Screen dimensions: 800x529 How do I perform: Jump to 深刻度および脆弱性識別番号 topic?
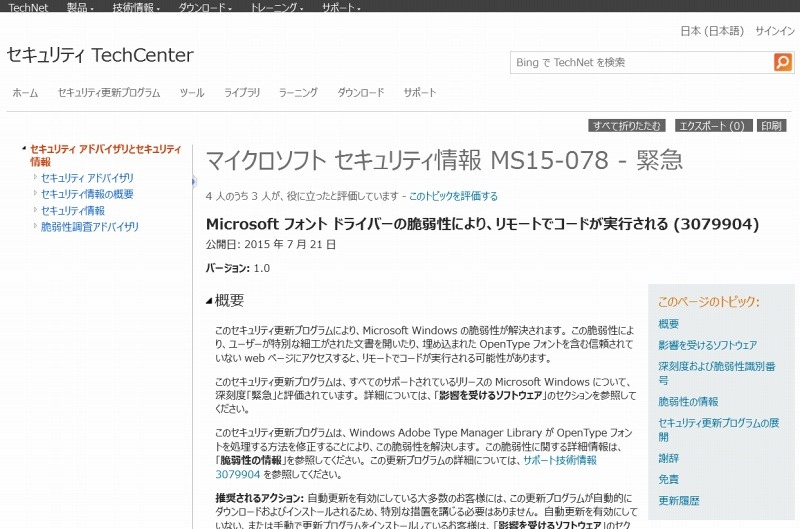(716, 373)
